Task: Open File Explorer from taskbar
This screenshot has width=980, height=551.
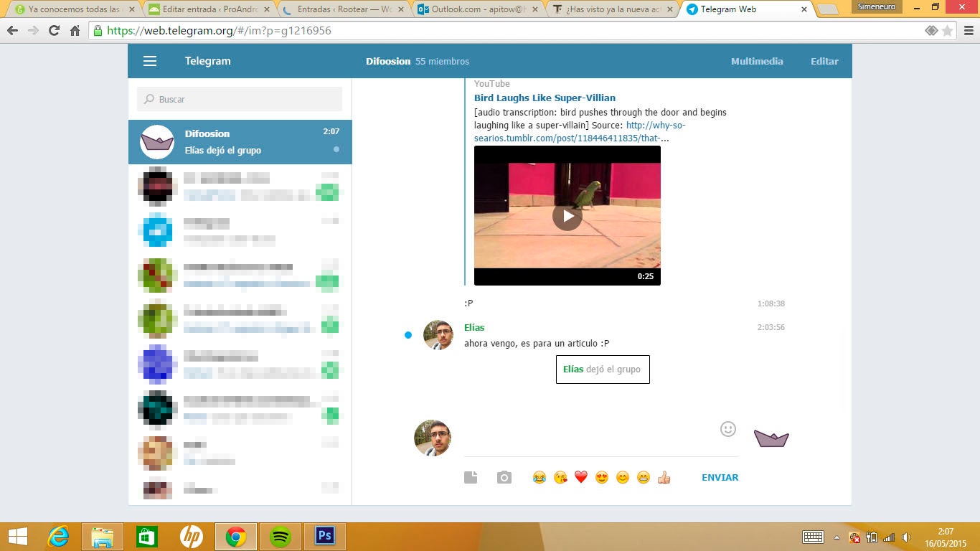Action: click(103, 537)
